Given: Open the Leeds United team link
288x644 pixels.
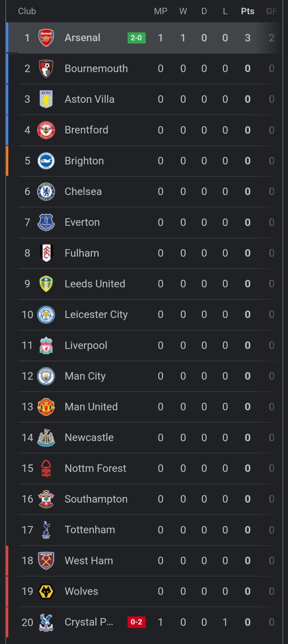Looking at the screenshot, I should 95,284.
